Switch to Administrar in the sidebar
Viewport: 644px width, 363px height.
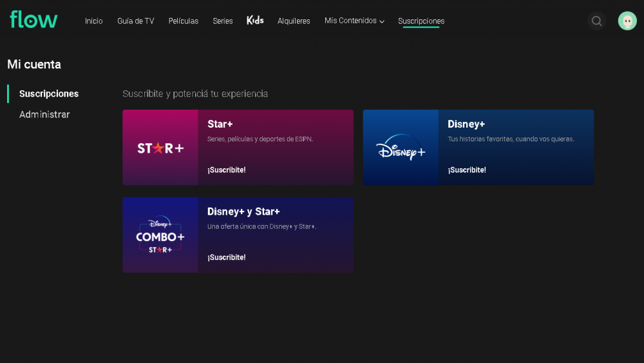pyautogui.click(x=44, y=115)
